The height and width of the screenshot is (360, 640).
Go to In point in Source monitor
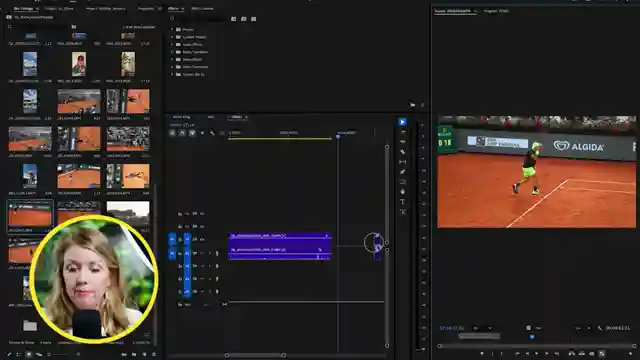tap(517, 353)
